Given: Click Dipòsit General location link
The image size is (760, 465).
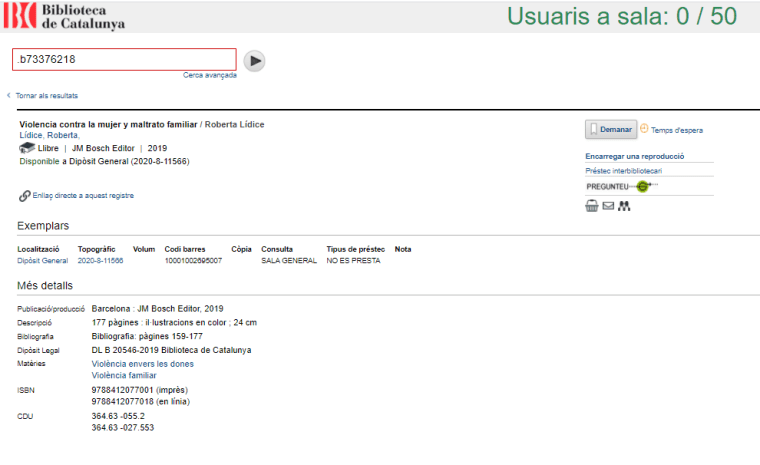Looking at the screenshot, I should (43, 260).
